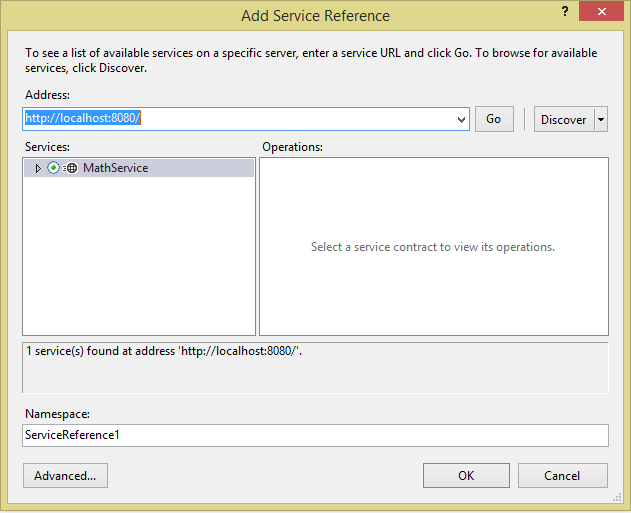Click the help question mark in title bar
Screen dimensions: 631x513
[566, 12]
